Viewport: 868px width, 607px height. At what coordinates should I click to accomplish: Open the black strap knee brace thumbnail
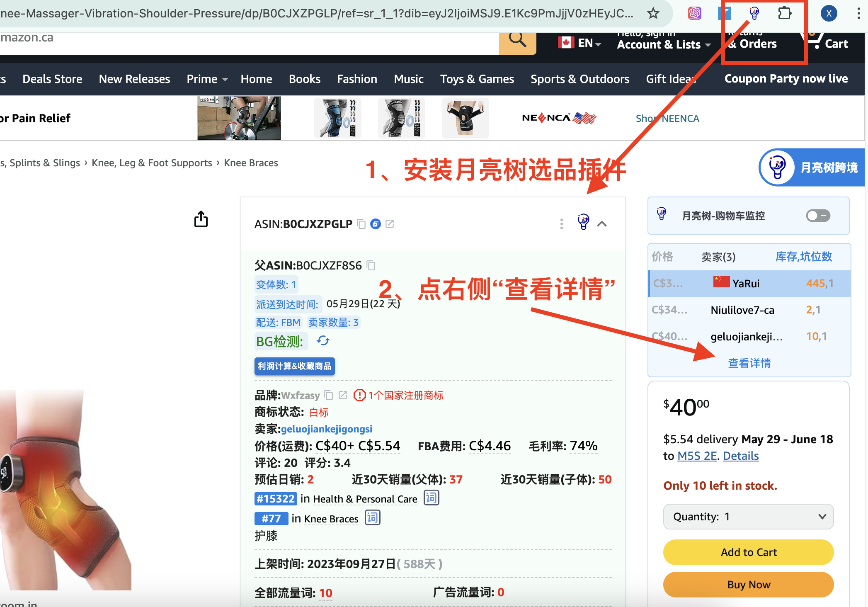(465, 118)
